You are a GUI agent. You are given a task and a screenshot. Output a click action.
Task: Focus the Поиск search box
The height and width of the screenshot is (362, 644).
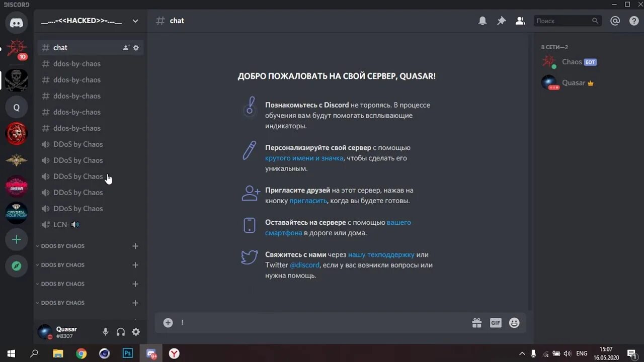(x=568, y=21)
